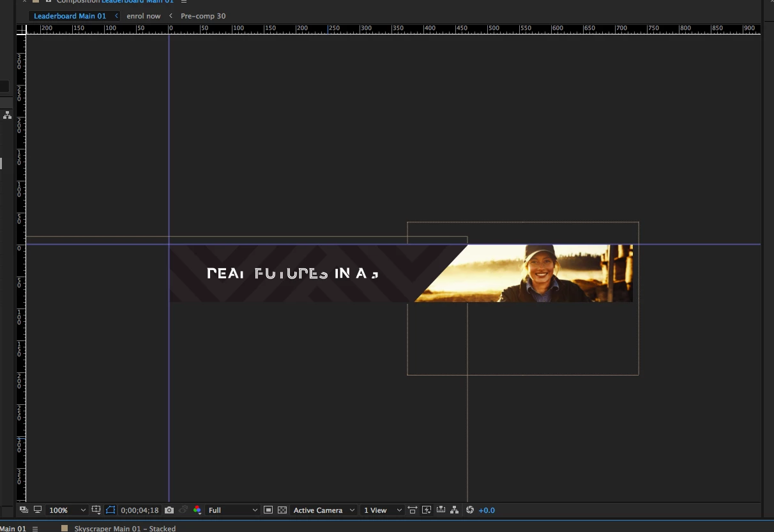Image resolution: width=774 pixels, height=532 pixels.
Task: Click the Skyscraper tab label color swatch
Action: tap(64, 529)
